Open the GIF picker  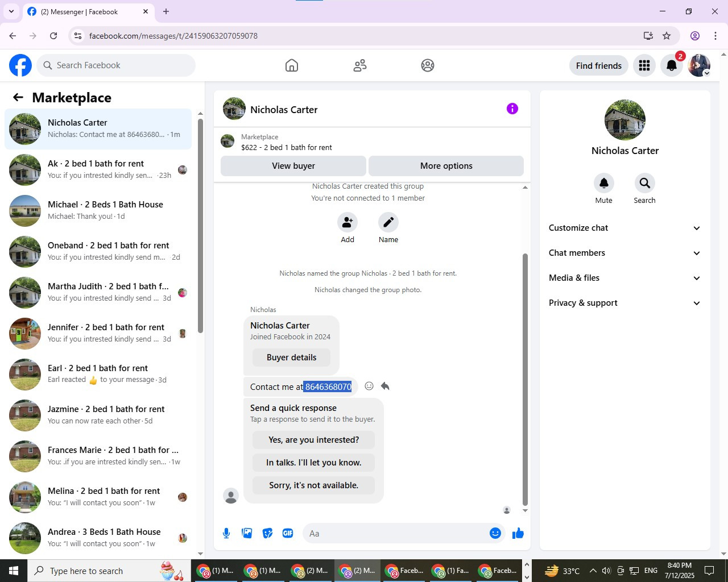[288, 533]
